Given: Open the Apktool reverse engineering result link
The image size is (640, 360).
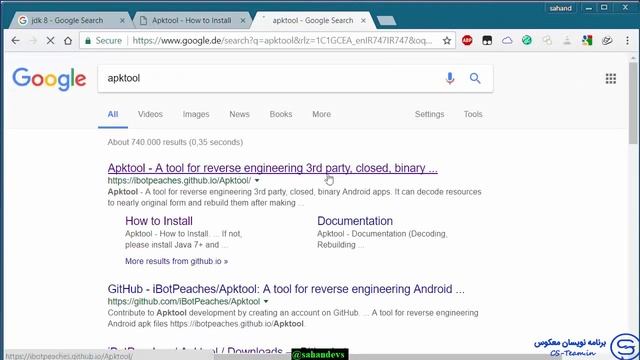Looking at the screenshot, I should 273,168.
